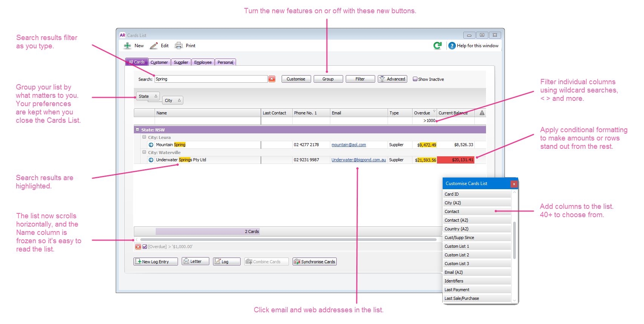Click the Group button
Screen dimensions: 644x324
tap(328, 79)
